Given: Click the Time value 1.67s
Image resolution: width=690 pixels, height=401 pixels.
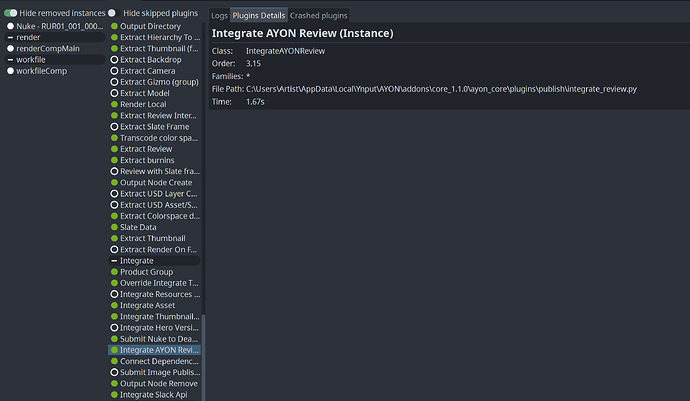Looking at the screenshot, I should [x=255, y=102].
